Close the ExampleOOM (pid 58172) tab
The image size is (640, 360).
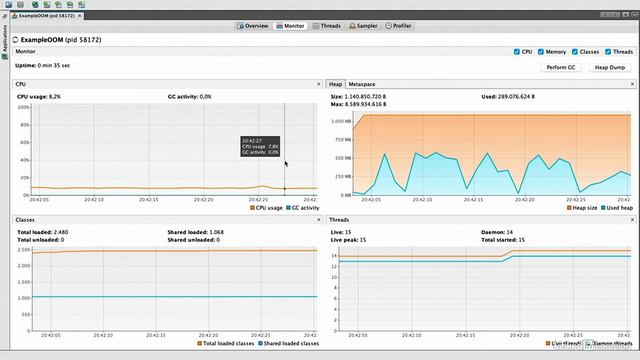tap(80, 16)
